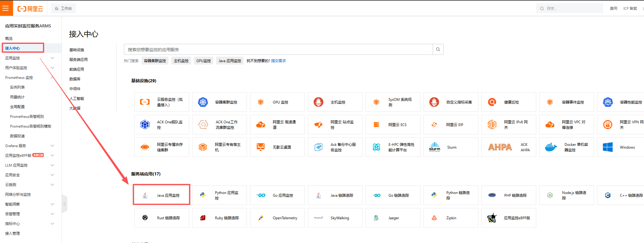644x243 pixels.
Task: Open the hamburger menu icon
Action: point(6,8)
